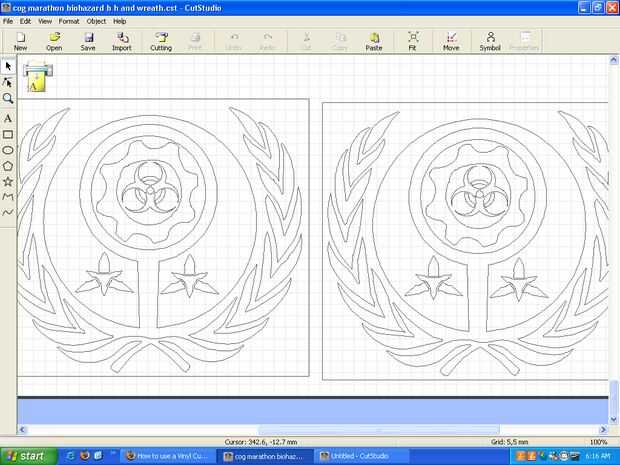This screenshot has height=465, width=620.
Task: Paste using the Paste toolbar icon
Action: pos(374,42)
